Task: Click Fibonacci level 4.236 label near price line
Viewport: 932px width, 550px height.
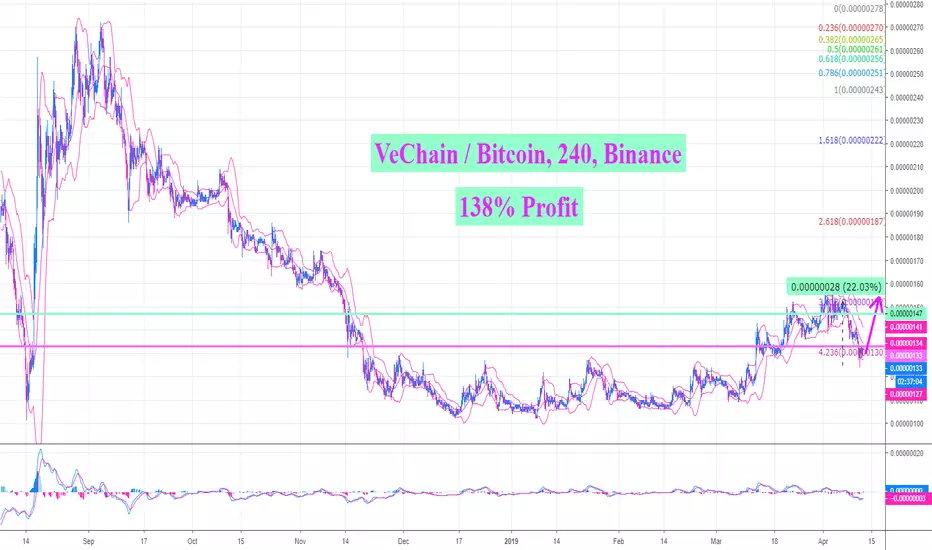Action: pyautogui.click(x=851, y=352)
